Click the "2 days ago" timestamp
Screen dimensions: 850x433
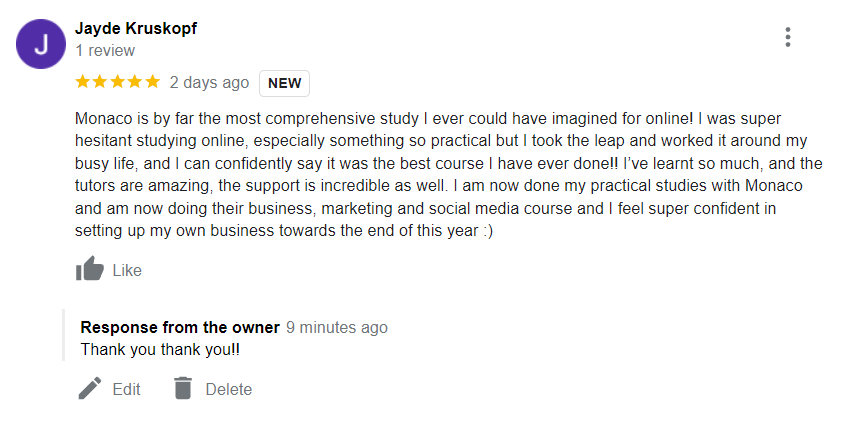(x=209, y=83)
